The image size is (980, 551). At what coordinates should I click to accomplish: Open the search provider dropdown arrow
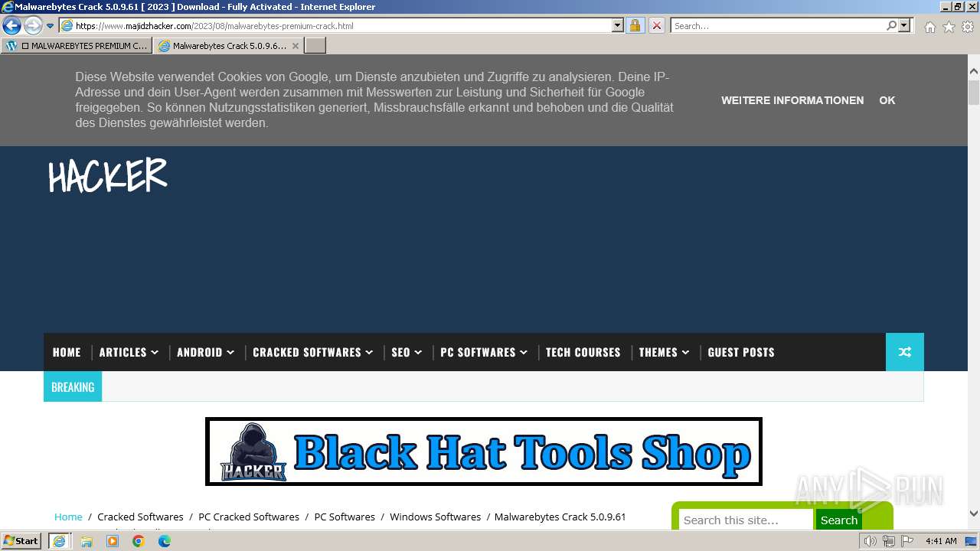pyautogui.click(x=905, y=25)
